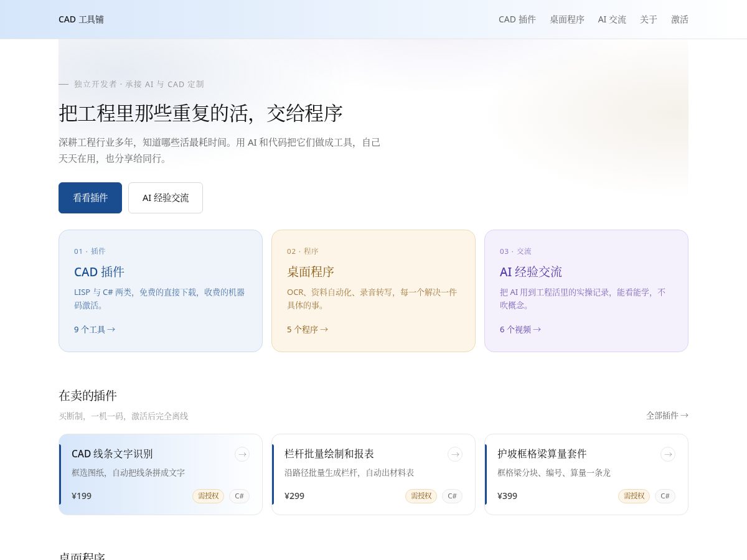This screenshot has height=560, width=747.
Task: Select CAD 线条文字识别 product title
Action: point(112,454)
